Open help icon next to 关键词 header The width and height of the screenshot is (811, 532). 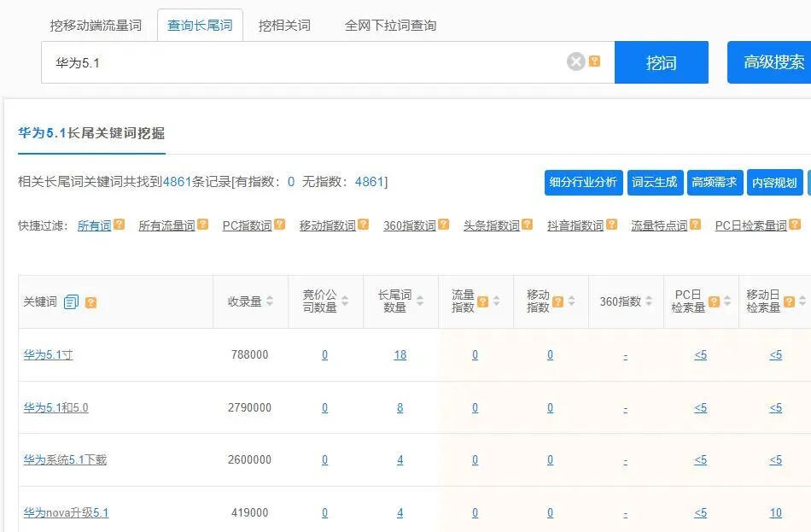pyautogui.click(x=91, y=302)
